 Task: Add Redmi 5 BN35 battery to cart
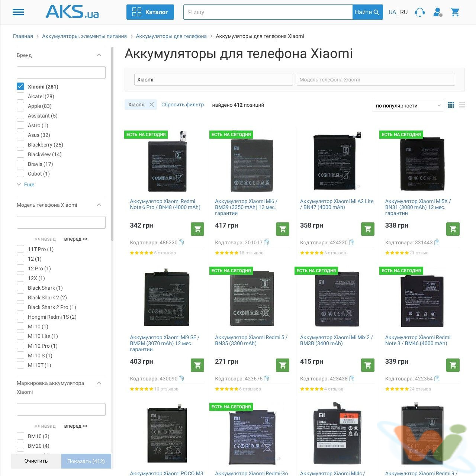click(x=283, y=365)
